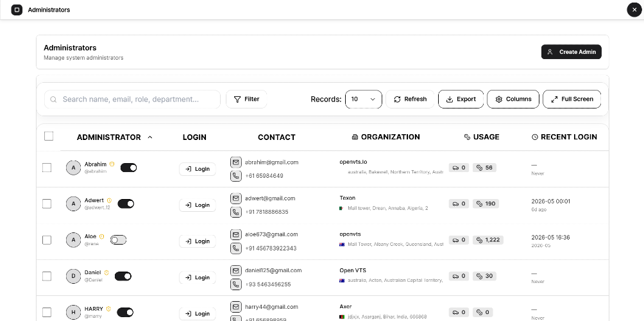644x321 pixels.
Task: Click the email icon for harry44@gmail.com
Action: click(236, 307)
